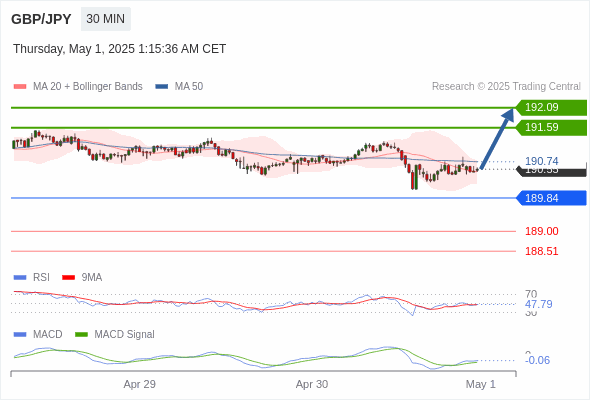590x400 pixels.
Task: Click the Apr 30 date axis label
Action: 312,384
